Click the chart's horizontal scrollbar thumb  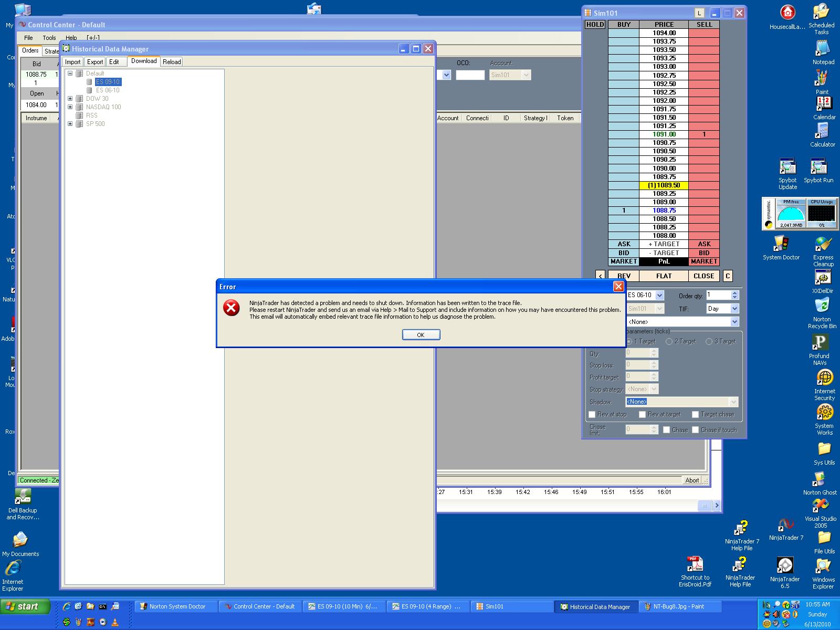(x=704, y=506)
